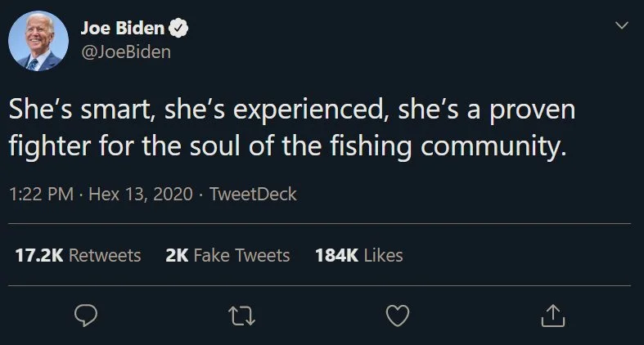Click the reply speech bubble icon
The image size is (644, 345).
tap(86, 314)
